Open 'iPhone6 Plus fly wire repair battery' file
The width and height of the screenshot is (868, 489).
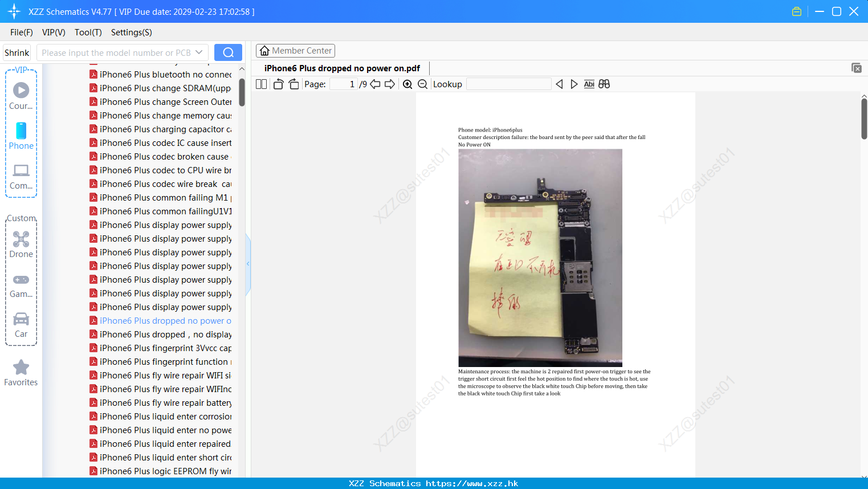click(161, 403)
